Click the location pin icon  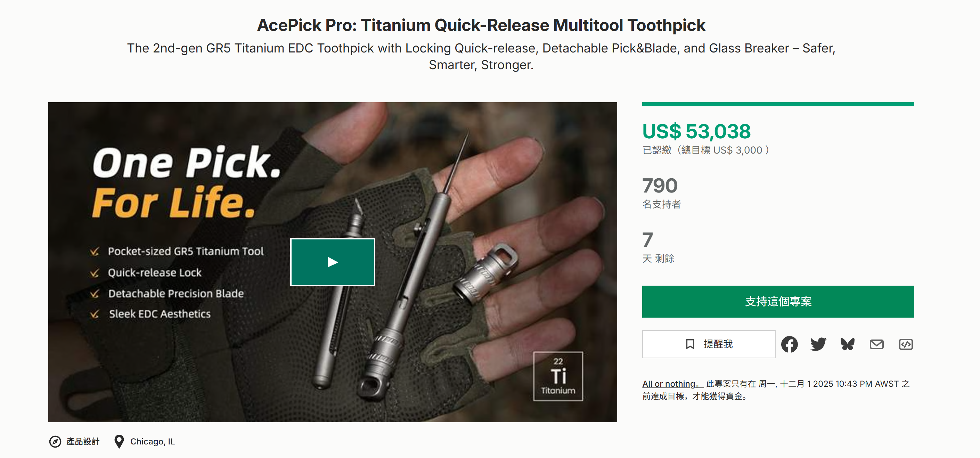click(x=119, y=441)
